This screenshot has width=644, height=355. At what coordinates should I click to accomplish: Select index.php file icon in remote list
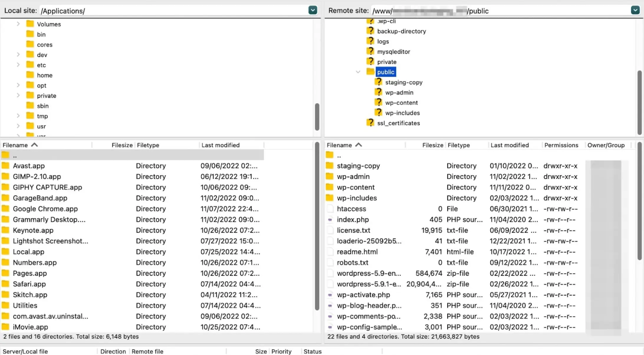coord(330,219)
